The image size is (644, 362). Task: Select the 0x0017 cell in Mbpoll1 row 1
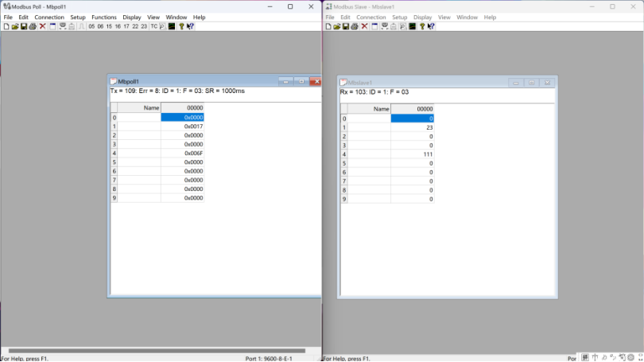coord(183,127)
